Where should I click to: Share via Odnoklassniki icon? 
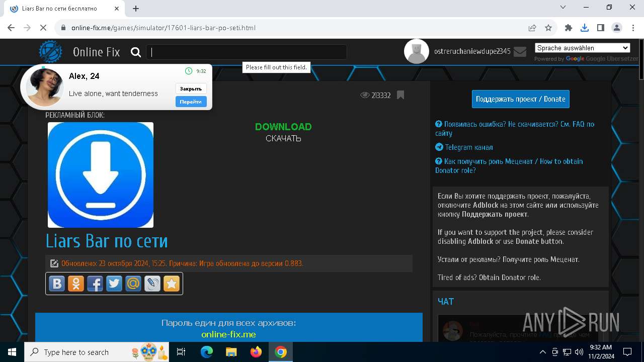pyautogui.click(x=76, y=284)
